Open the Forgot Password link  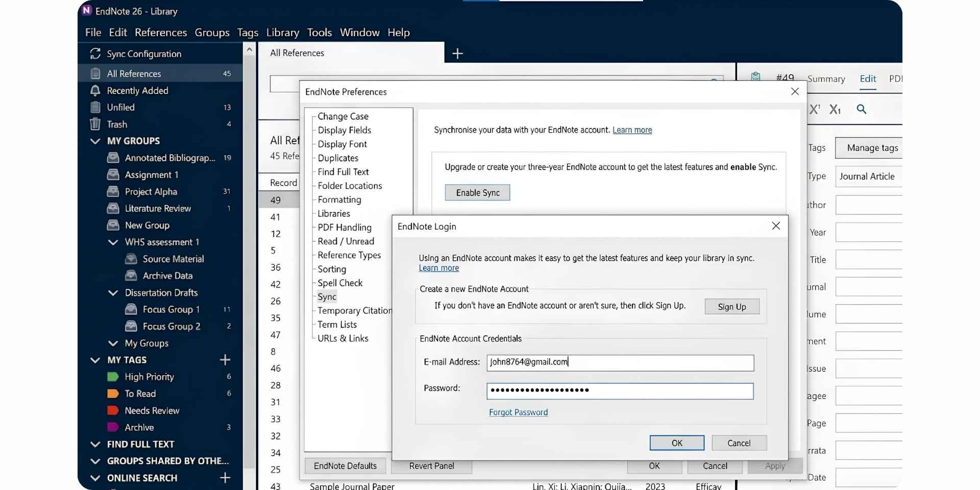point(518,412)
